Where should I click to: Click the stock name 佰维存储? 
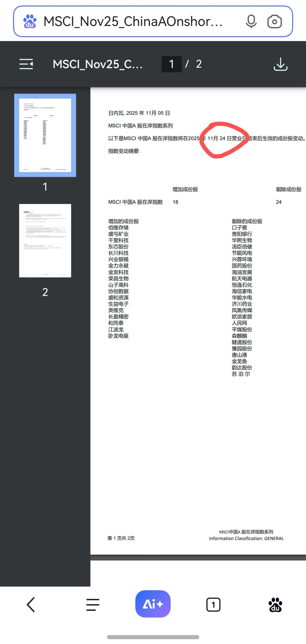point(118,228)
